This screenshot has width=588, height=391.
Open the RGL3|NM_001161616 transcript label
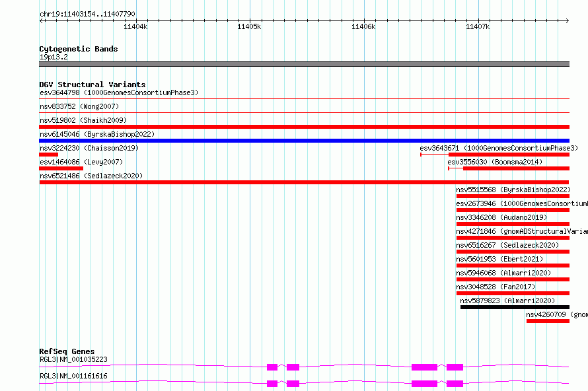(73, 376)
